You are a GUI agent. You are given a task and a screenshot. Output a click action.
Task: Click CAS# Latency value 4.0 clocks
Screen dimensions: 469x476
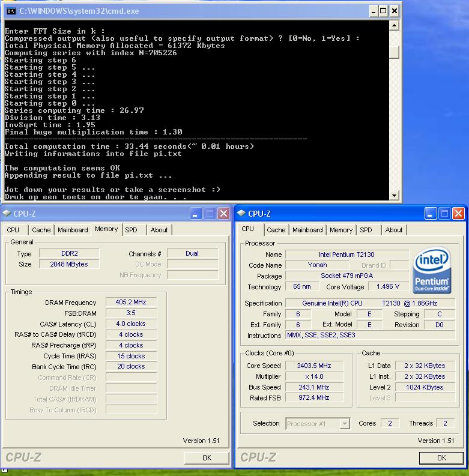(131, 324)
